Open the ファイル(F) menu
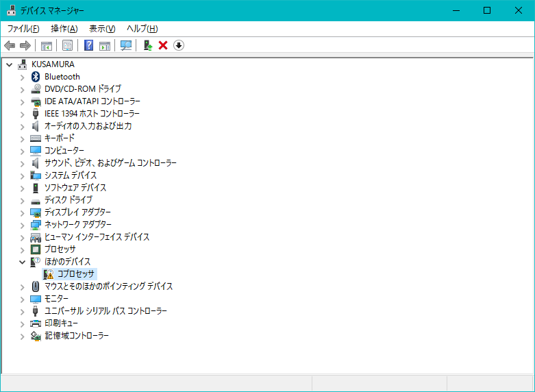Viewport: 535px width, 392px height. [23, 29]
